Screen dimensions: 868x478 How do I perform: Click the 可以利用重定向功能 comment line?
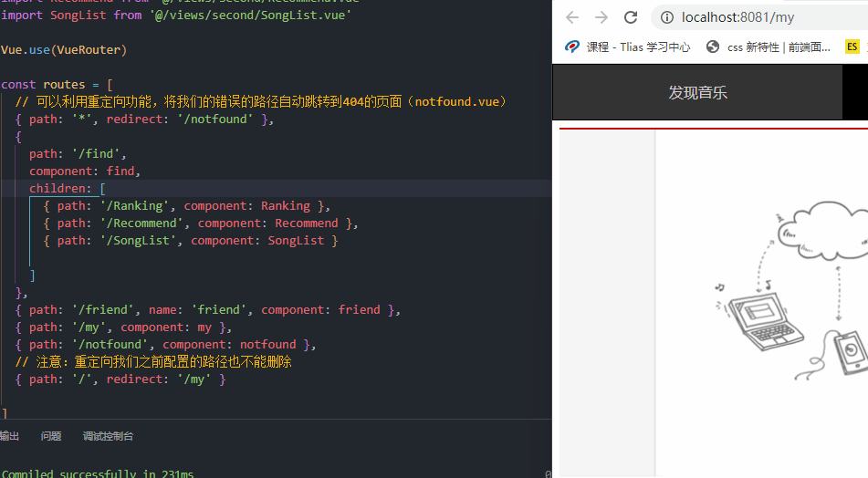[261, 102]
